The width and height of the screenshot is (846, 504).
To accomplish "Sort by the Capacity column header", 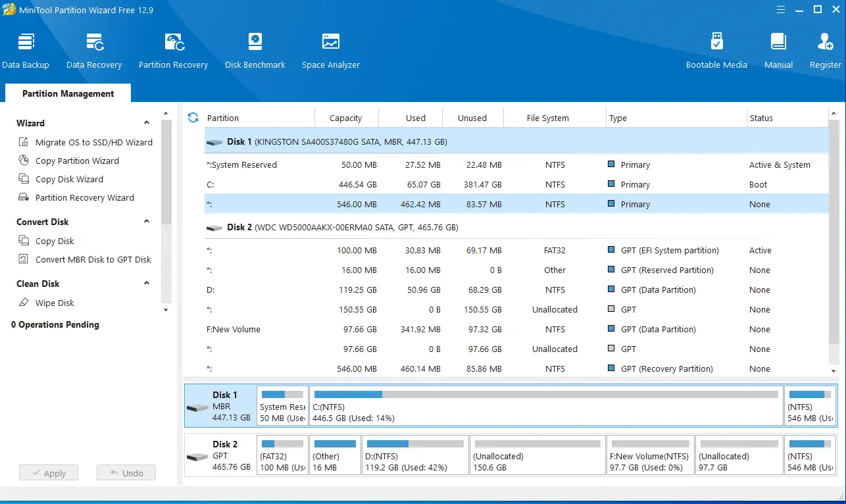I will click(x=346, y=118).
